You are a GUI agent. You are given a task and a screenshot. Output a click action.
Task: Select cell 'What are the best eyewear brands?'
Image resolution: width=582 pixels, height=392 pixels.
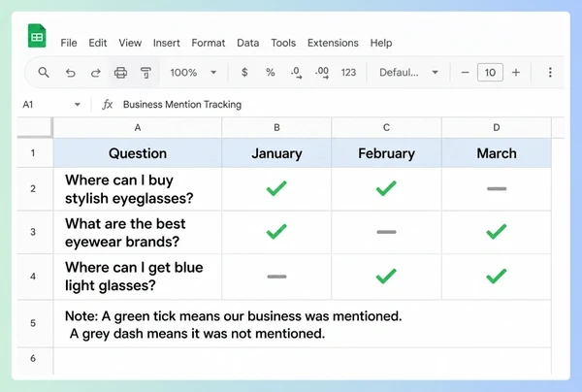138,232
